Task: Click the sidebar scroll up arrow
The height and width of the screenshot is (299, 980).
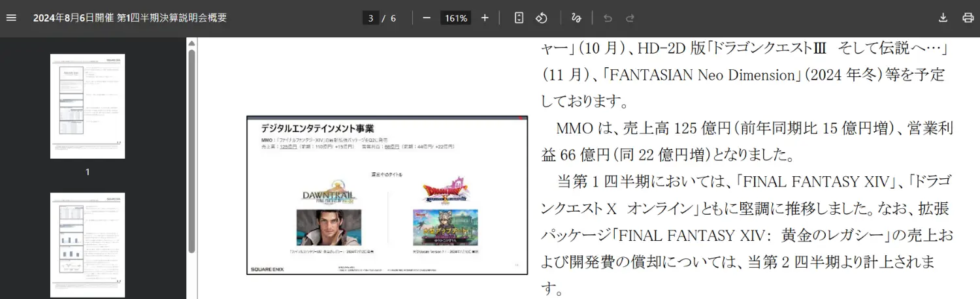Action: pos(191,44)
